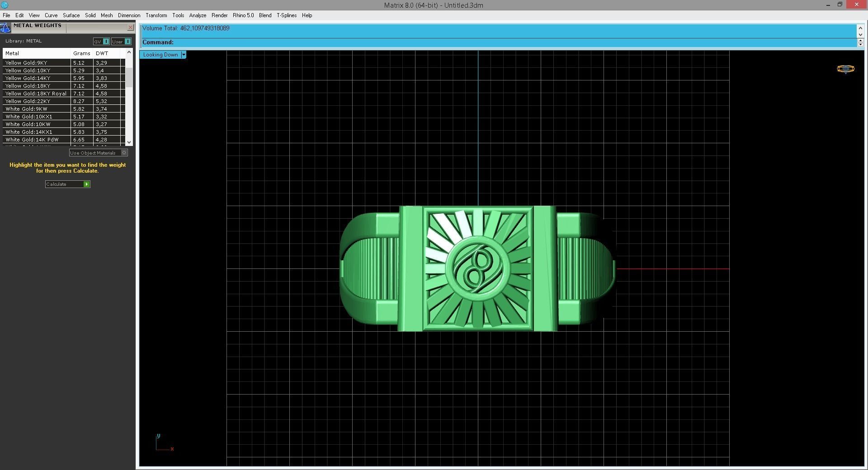Open the Render menu
The width and height of the screenshot is (868, 470).
(x=219, y=15)
